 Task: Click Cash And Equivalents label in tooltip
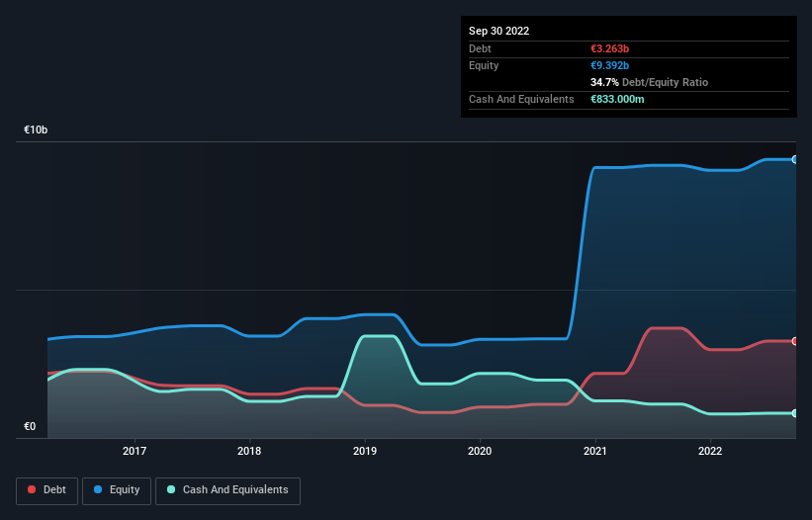coord(521,99)
